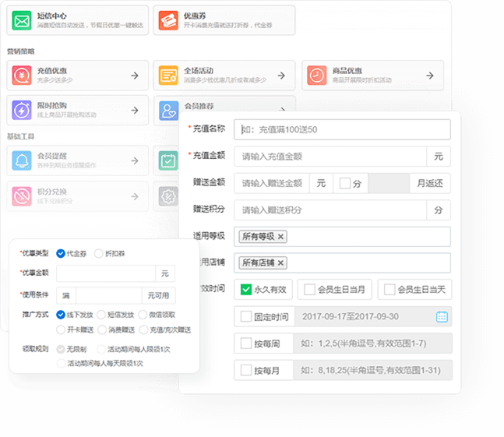Click the 充值优惠 yen icon
This screenshot has height=437, width=504.
(22, 76)
